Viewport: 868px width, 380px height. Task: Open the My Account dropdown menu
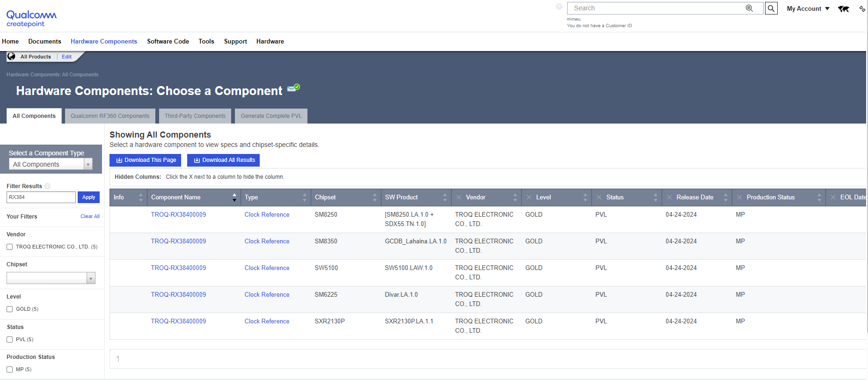pos(808,9)
